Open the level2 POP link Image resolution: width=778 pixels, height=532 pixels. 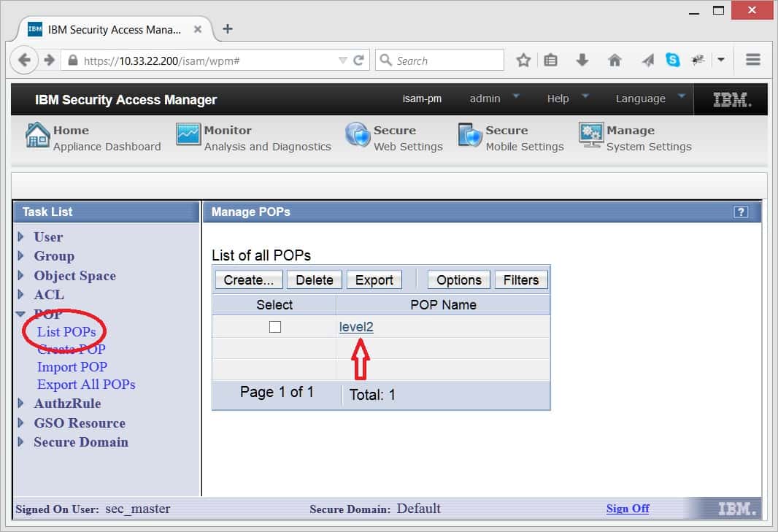[356, 327]
